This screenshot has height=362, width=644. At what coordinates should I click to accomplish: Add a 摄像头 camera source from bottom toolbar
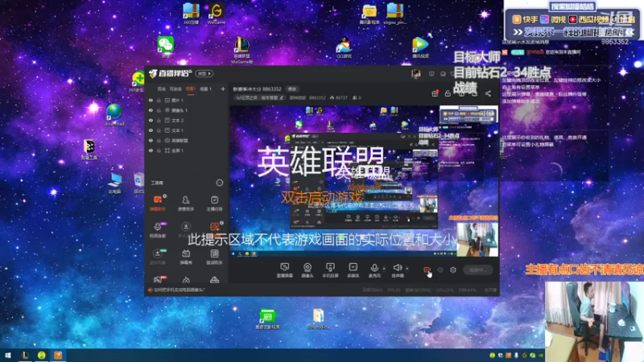point(308,270)
